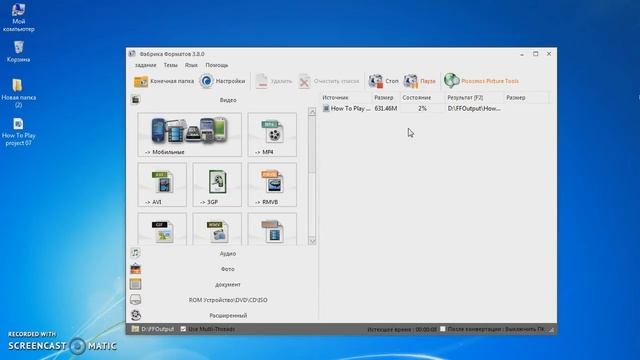This screenshot has height=360, width=640.
Task: Select Новая папка (2) desktop folder
Action: pyautogui.click(x=18, y=93)
